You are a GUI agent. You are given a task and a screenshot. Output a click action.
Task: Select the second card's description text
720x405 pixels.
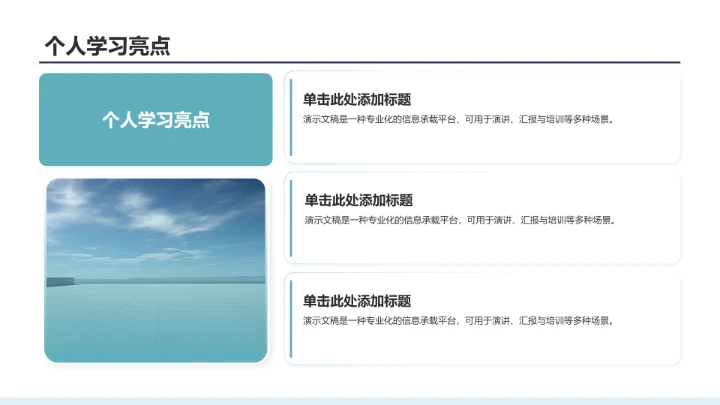click(459, 220)
